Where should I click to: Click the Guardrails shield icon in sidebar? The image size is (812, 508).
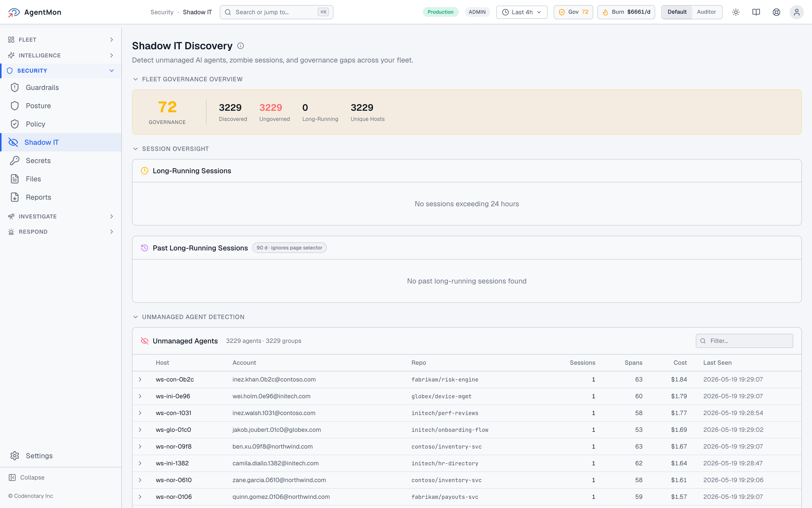pos(15,87)
